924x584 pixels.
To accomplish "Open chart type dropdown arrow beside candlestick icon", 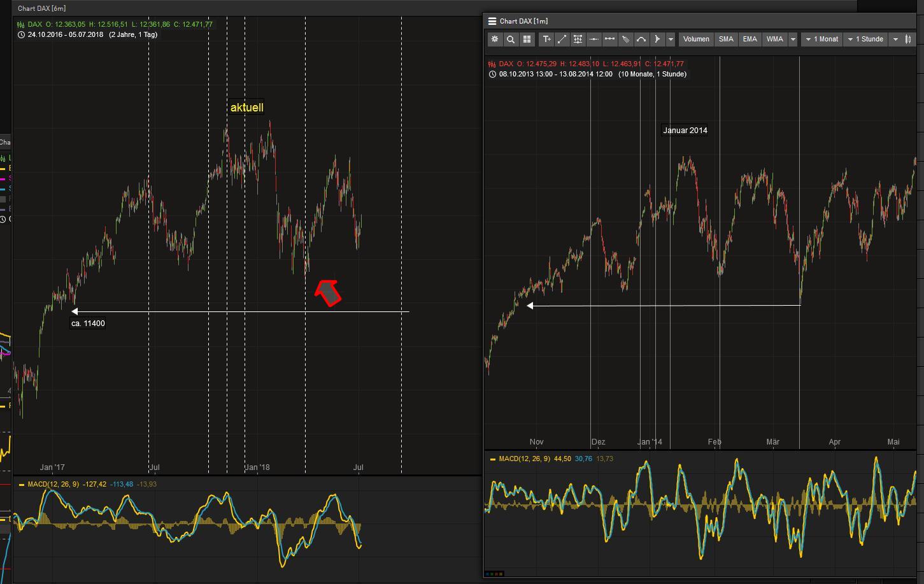I will click(895, 39).
